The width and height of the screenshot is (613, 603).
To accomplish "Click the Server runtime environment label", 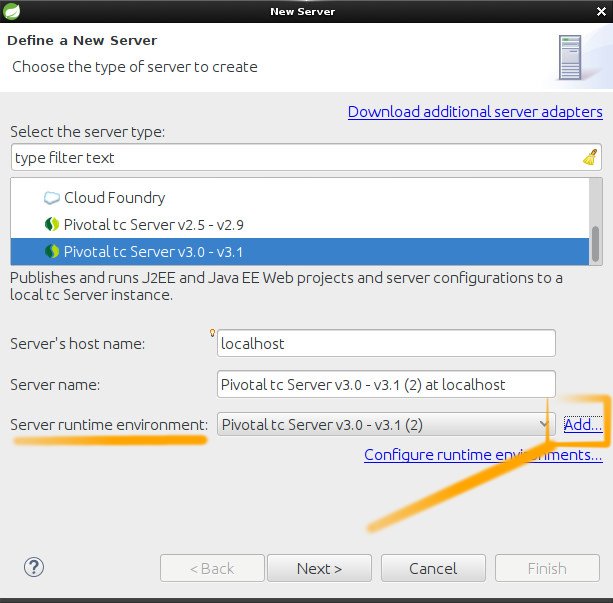I will click(109, 425).
